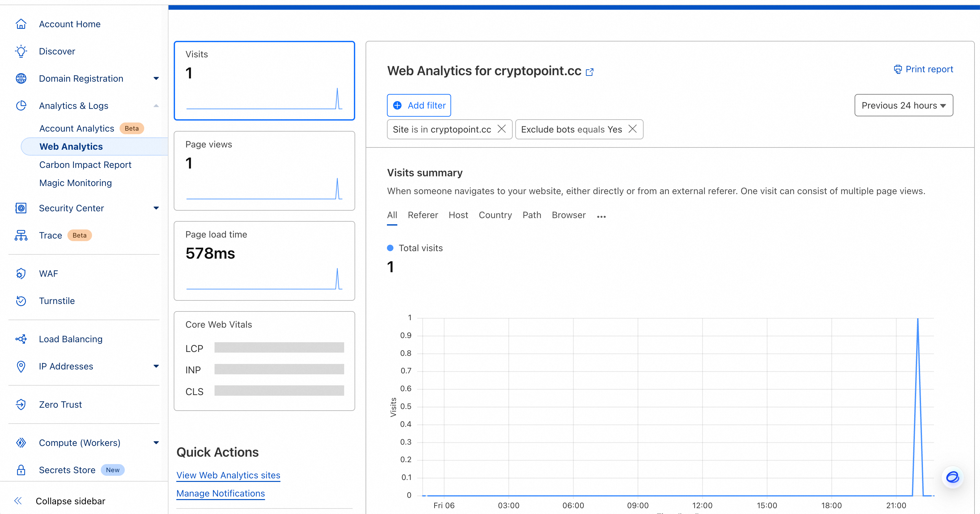Open Web Analytics in the sidebar
The width and height of the screenshot is (980, 514).
[94, 147]
